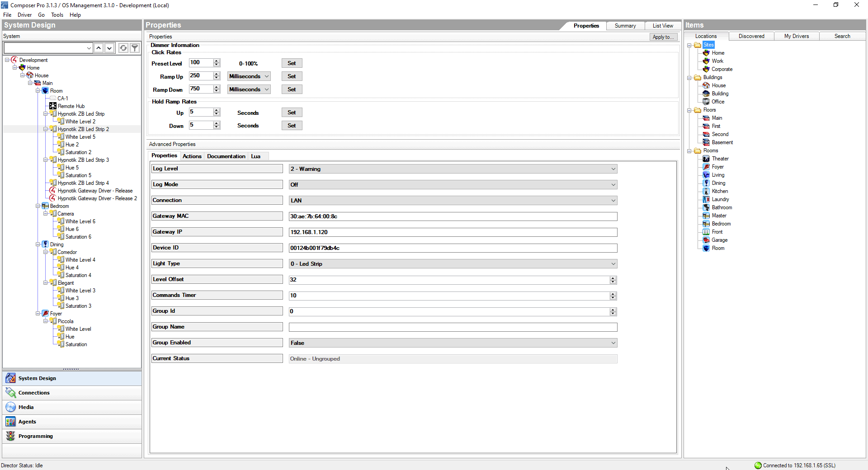Click the Gateway IP input field
The height and width of the screenshot is (470, 868).
point(453,232)
